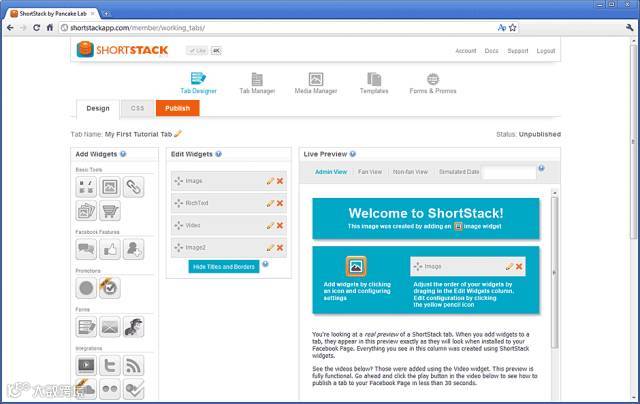This screenshot has width=640, height=404.
Task: Delete the RichText widget
Action: pyautogui.click(x=280, y=203)
